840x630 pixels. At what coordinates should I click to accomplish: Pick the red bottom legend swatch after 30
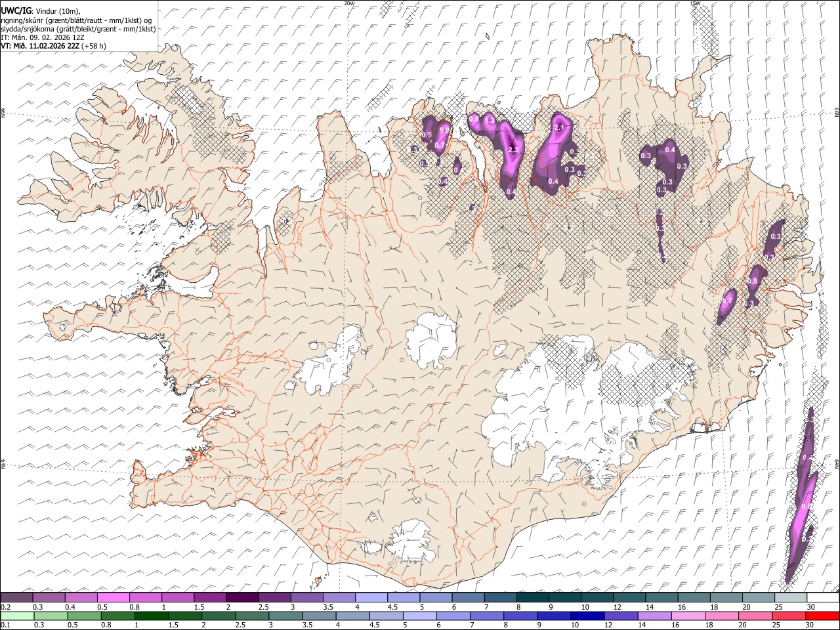(x=822, y=616)
